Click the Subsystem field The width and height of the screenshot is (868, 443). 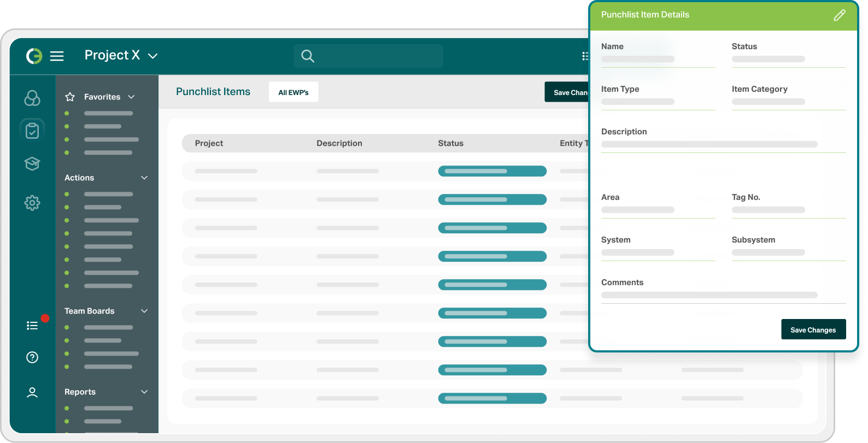(789, 252)
